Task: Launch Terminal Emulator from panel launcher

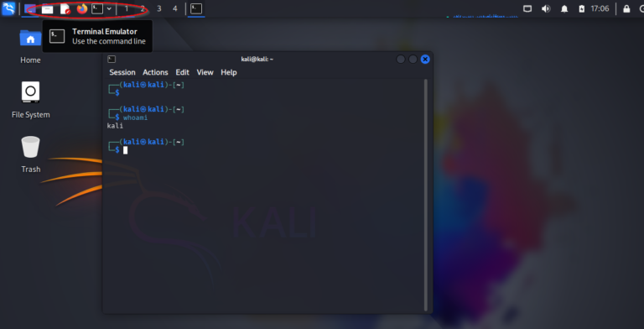Action: pyautogui.click(x=97, y=8)
